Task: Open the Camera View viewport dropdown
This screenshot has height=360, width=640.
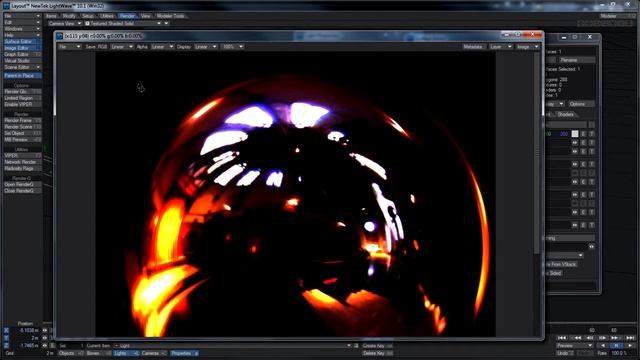Action: tap(65, 23)
